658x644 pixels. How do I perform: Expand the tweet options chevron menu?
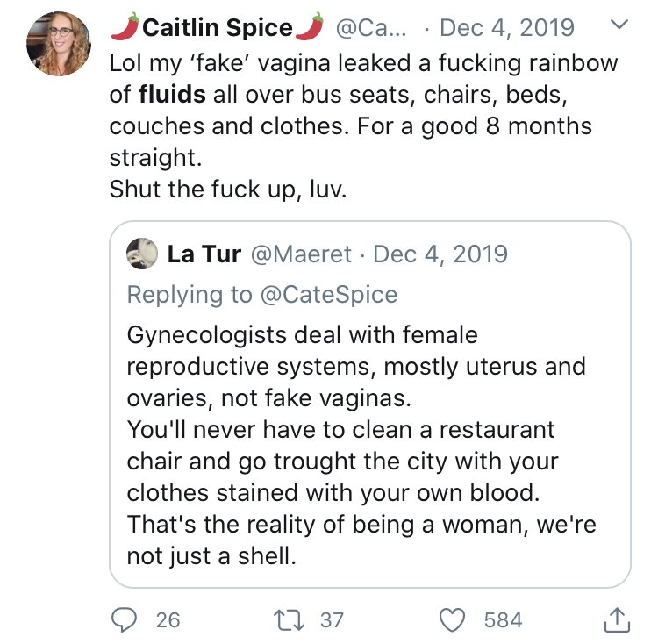[619, 25]
